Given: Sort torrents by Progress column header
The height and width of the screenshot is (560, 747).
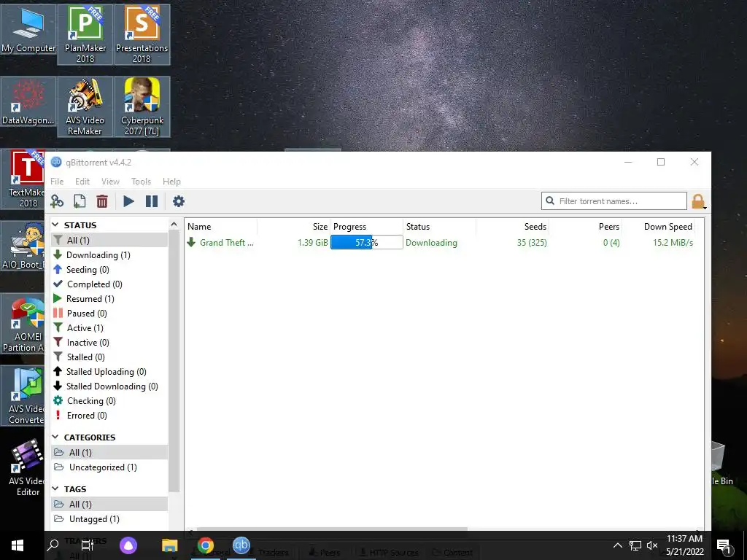Looking at the screenshot, I should coord(367,227).
